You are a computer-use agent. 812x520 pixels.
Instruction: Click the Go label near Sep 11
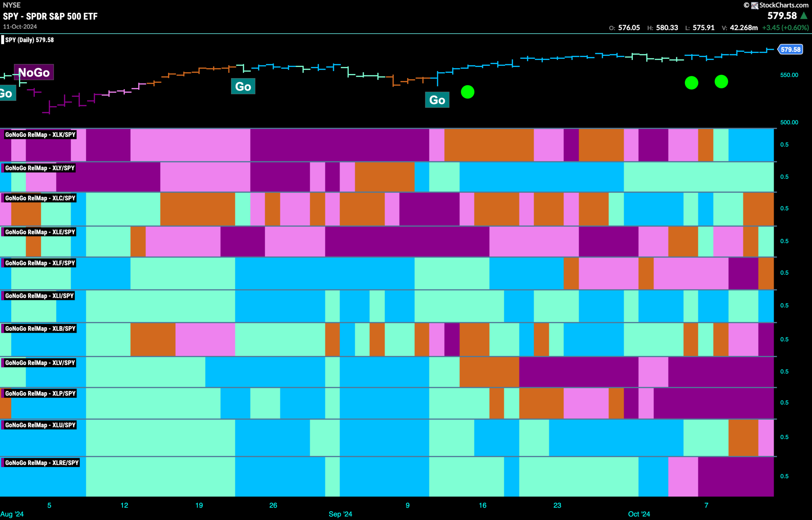coord(437,100)
